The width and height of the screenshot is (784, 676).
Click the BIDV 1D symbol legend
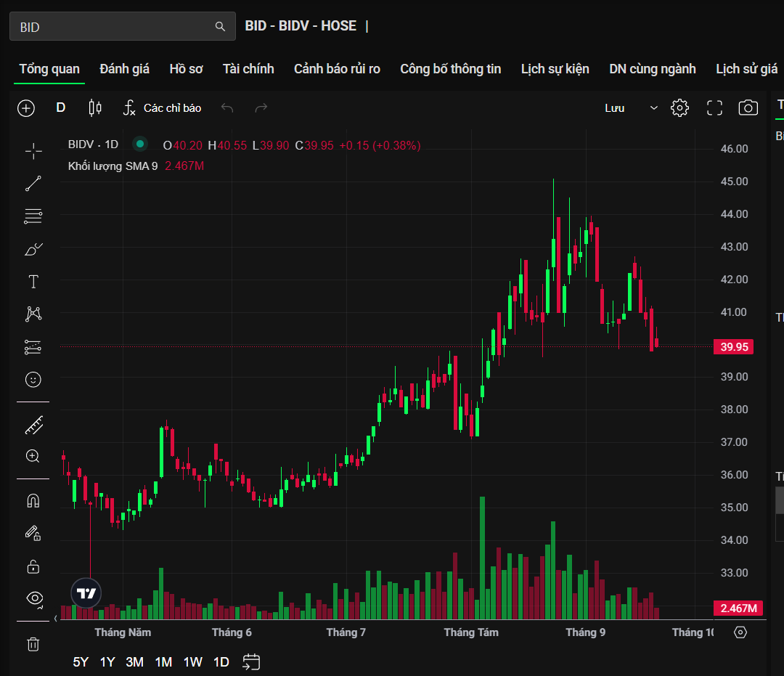(x=93, y=144)
